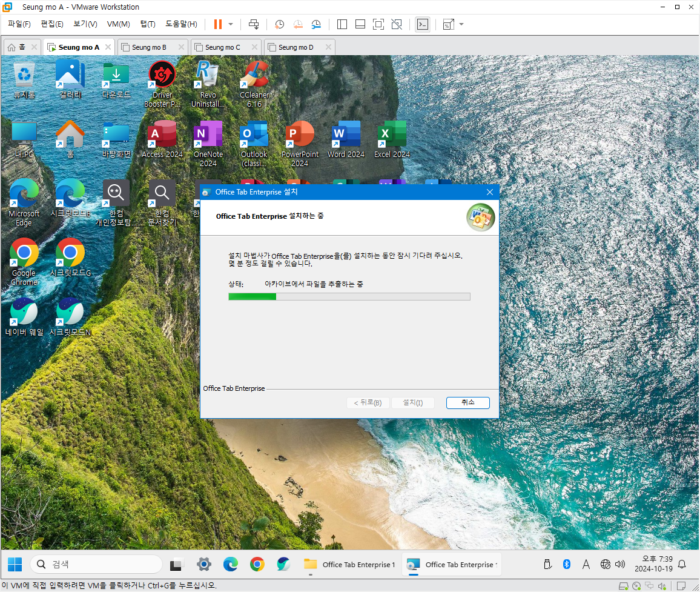
Task: Open the 내 PC desktop icon
Action: (x=24, y=140)
